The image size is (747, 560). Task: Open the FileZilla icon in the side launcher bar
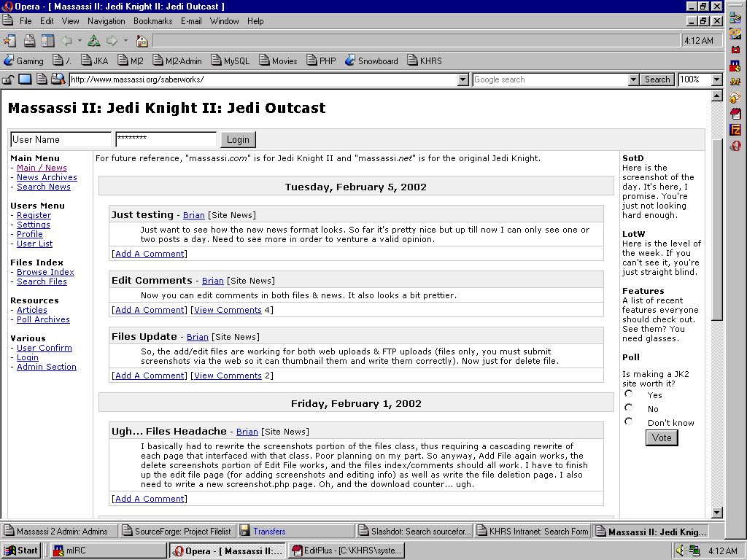[x=735, y=130]
